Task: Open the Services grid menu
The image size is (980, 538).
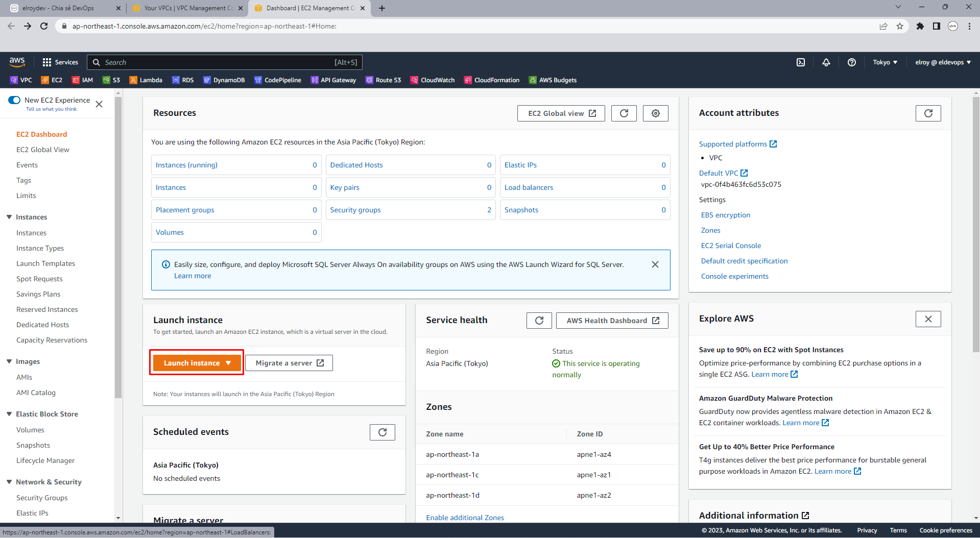Action: 60,62
